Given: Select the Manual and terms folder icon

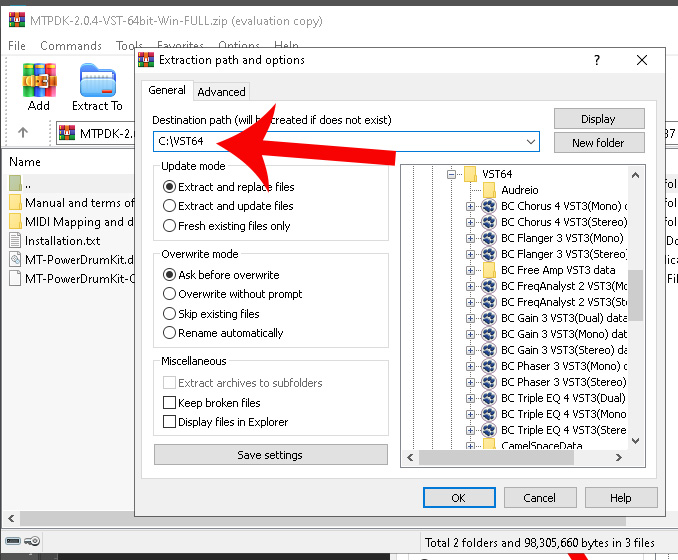Looking at the screenshot, I should coord(15,202).
